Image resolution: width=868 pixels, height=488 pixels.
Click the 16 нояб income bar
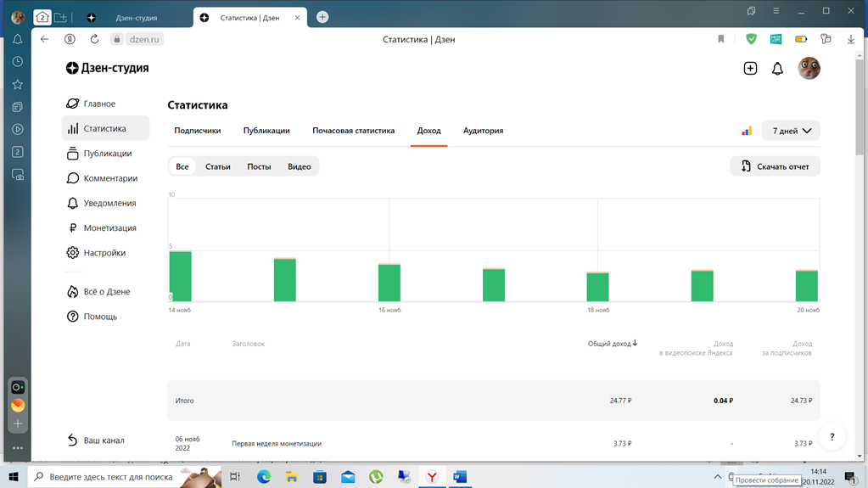coord(389,283)
